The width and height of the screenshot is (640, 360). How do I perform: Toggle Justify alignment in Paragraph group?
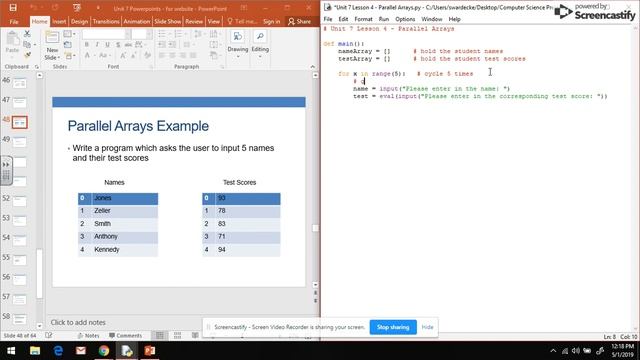[x=193, y=55]
